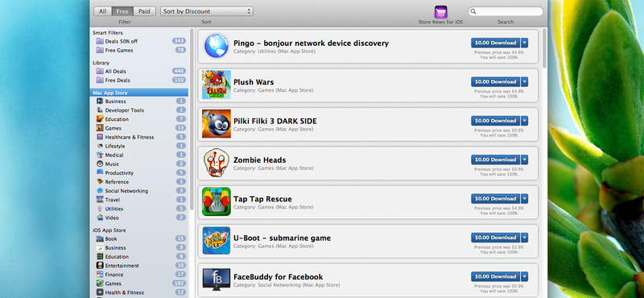Open the U-Boot submarine game icon
Image resolution: width=644 pixels, height=298 pixels.
coord(217,241)
